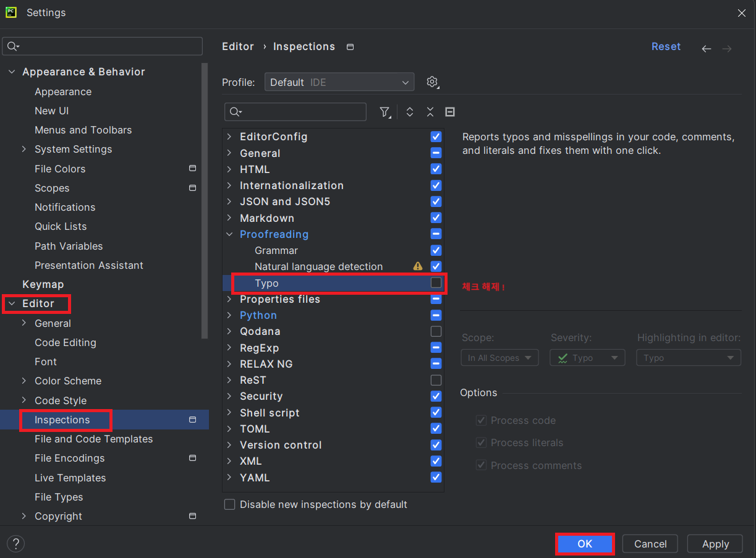Select the Shell script inspections group
756x558 pixels.
click(x=270, y=413)
